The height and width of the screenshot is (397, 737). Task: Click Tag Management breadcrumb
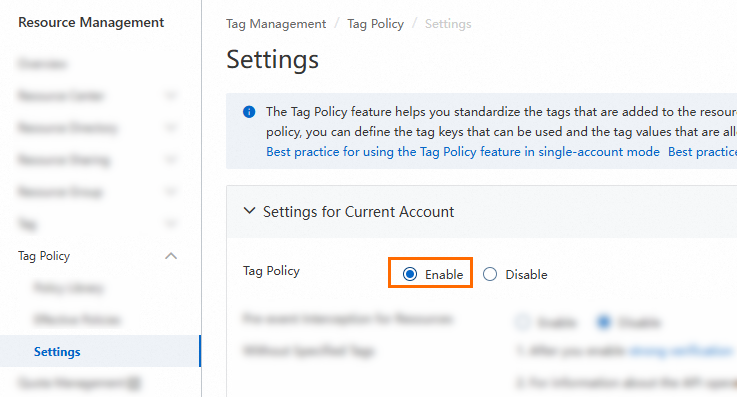point(276,24)
